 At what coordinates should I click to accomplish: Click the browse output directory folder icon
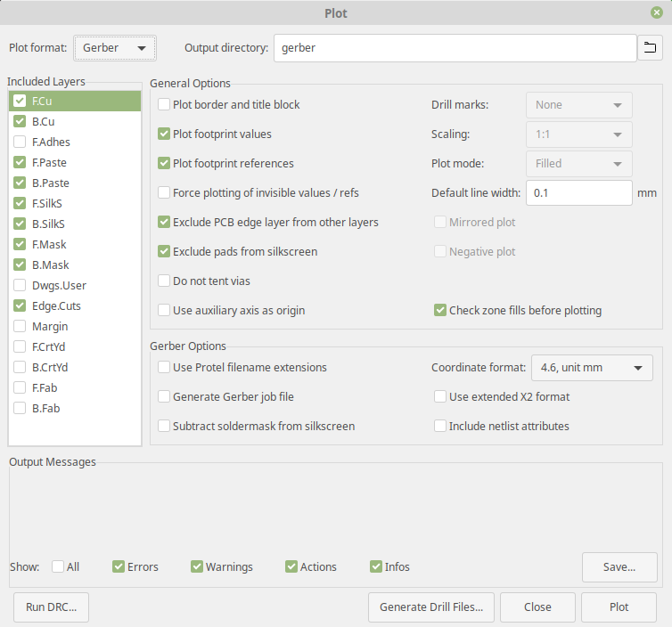click(650, 48)
